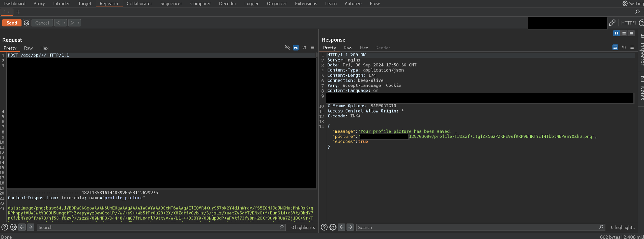Click the Request search field
Image resolution: width=644 pixels, height=239 pixels.
tap(161, 227)
